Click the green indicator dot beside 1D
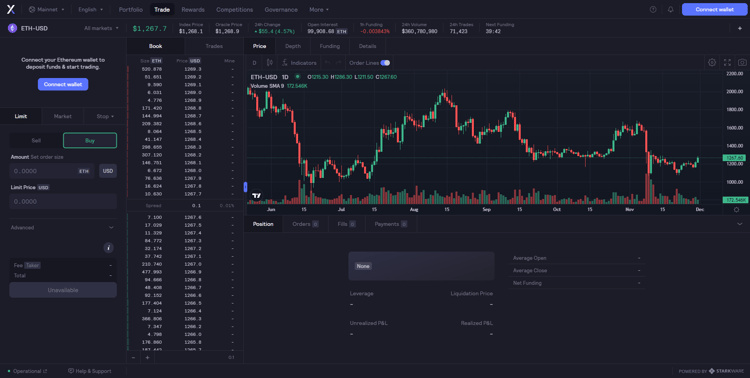 298,77
